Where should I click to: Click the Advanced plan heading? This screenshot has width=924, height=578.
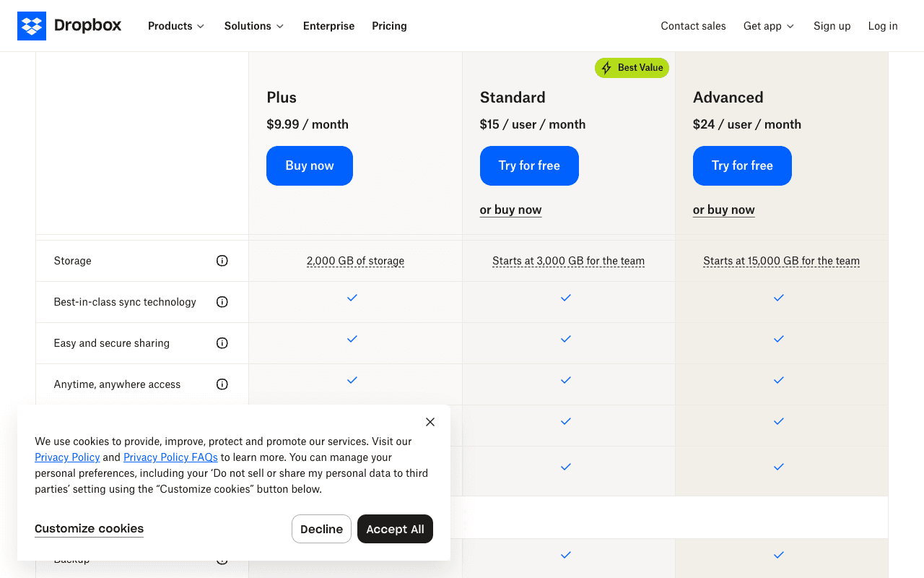(728, 98)
